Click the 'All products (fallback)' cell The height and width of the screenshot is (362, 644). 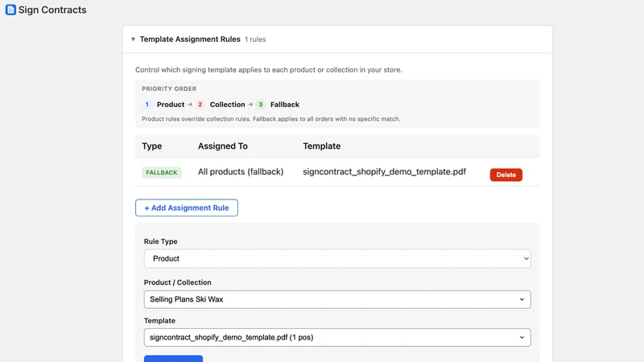(x=241, y=172)
